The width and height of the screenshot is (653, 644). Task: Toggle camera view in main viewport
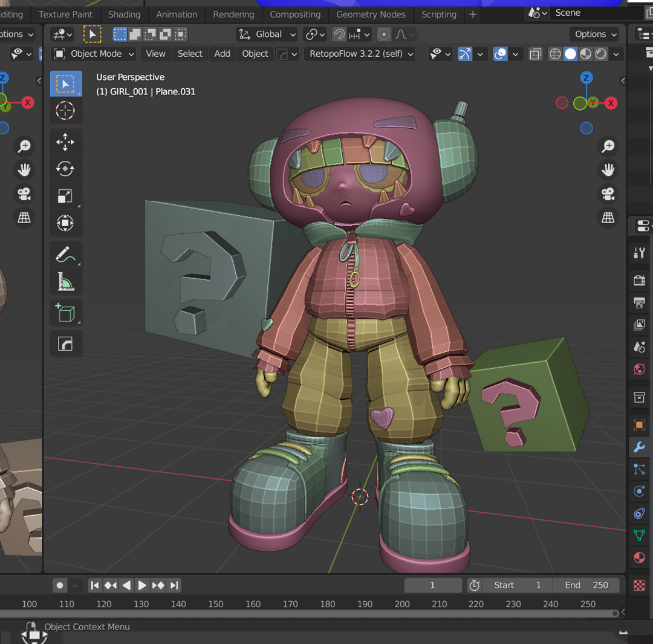click(x=608, y=194)
